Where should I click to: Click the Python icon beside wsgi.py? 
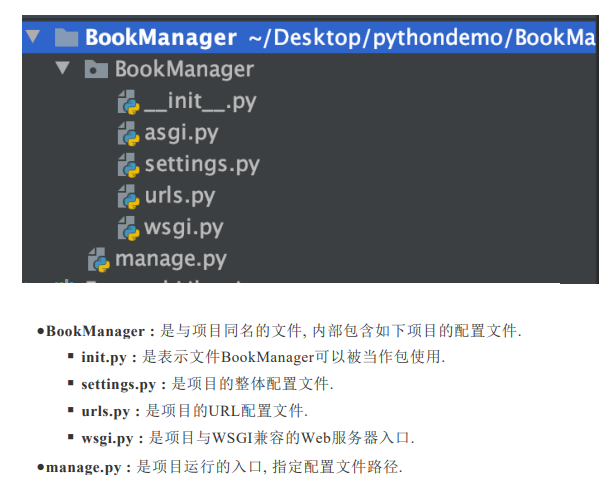(x=128, y=228)
